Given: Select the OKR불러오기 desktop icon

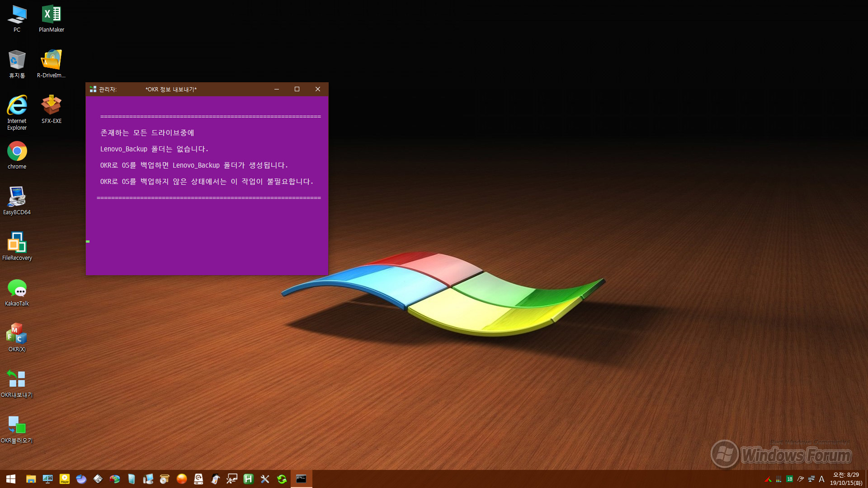Looking at the screenshot, I should [17, 429].
